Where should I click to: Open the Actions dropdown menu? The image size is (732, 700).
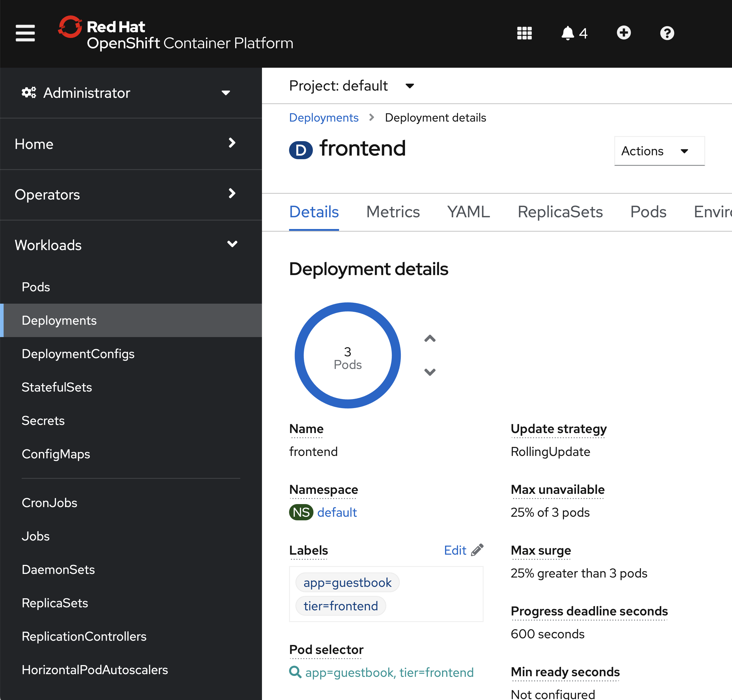point(659,151)
